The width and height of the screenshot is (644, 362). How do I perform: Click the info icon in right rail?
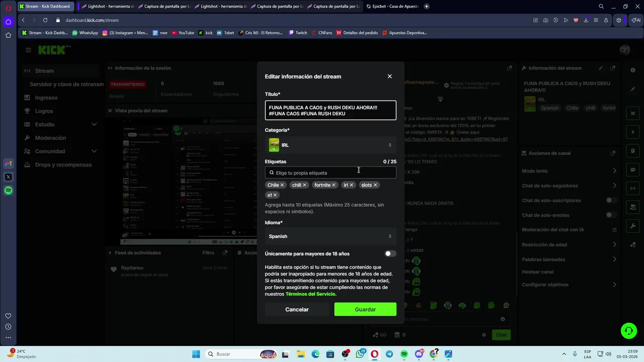point(633,70)
